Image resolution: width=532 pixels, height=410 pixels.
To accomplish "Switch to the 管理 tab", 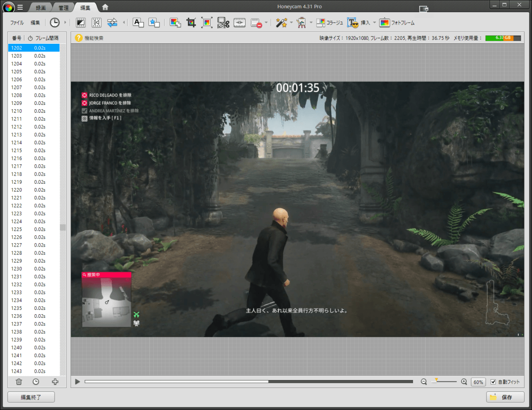I will point(64,7).
